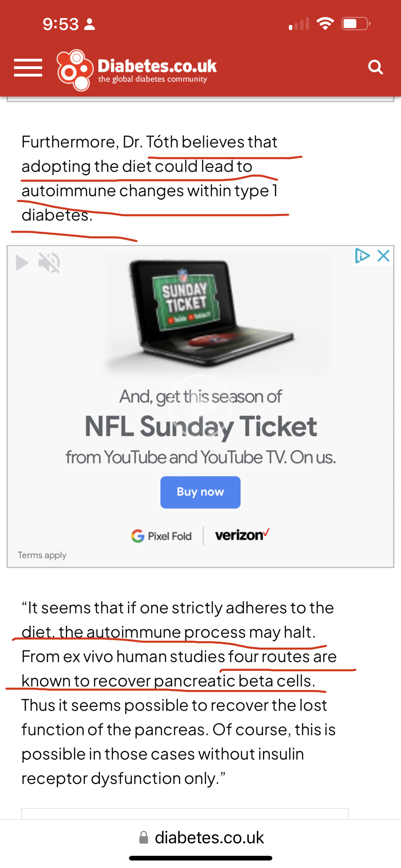This screenshot has height=868, width=401.
Task: Play the ad video using small play icon
Action: [22, 263]
